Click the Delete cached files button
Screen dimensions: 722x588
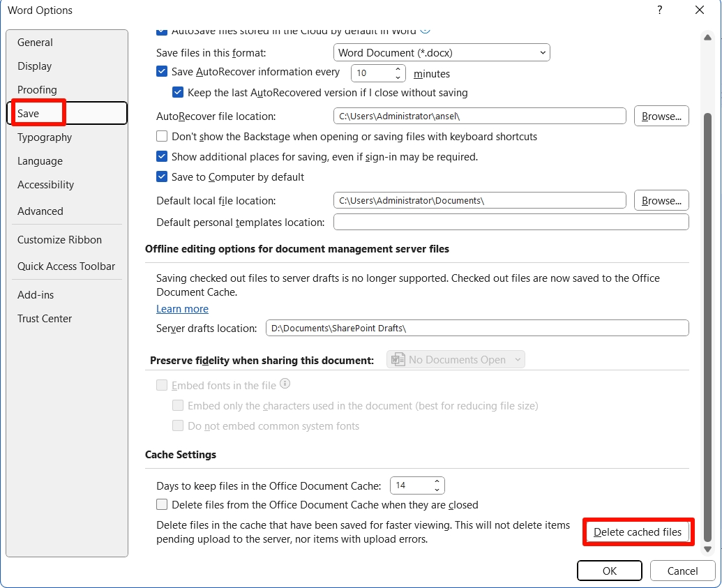[638, 532]
